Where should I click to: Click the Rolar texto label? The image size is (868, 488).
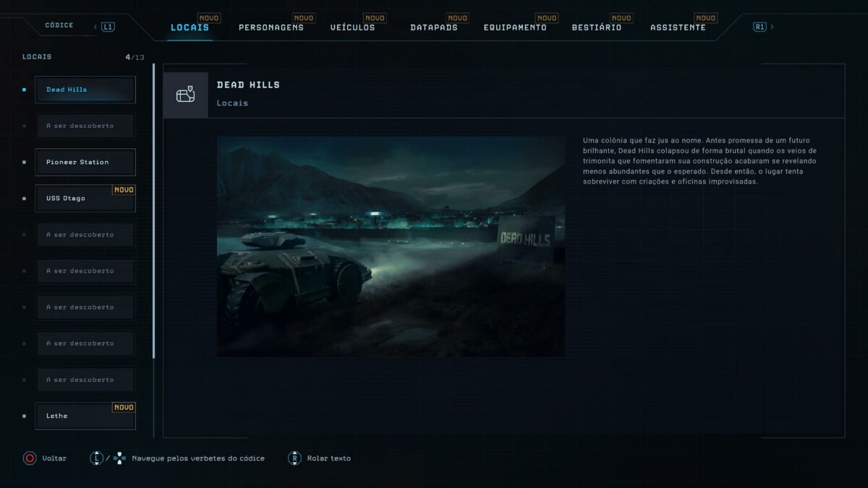[329, 458]
